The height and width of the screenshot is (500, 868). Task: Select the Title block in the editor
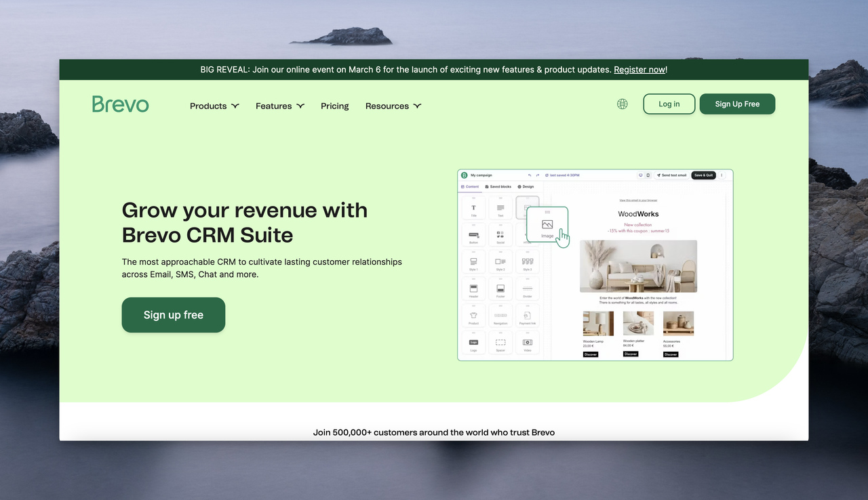coord(473,208)
